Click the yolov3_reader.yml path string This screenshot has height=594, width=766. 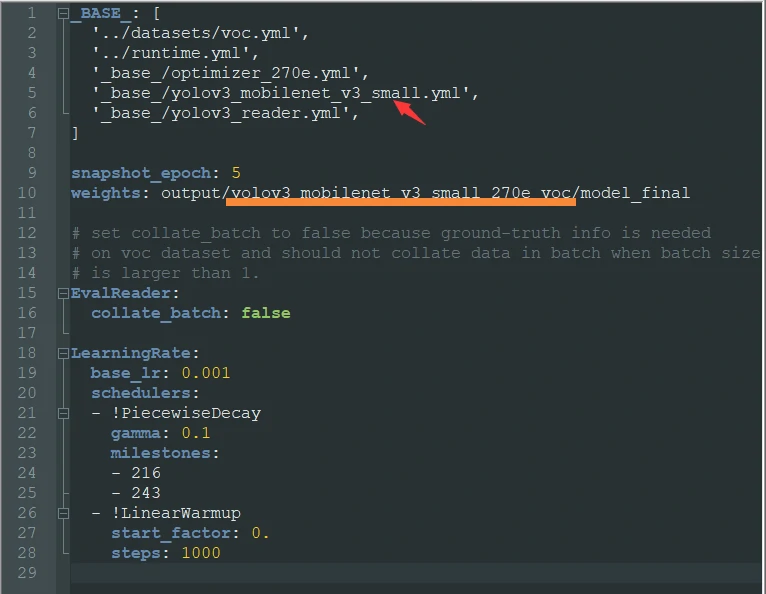pos(225,113)
